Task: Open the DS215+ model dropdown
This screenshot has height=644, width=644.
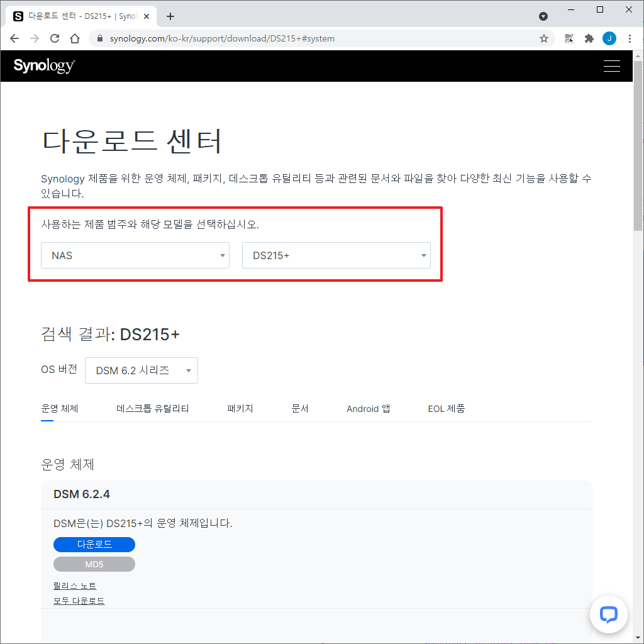Action: [x=336, y=255]
